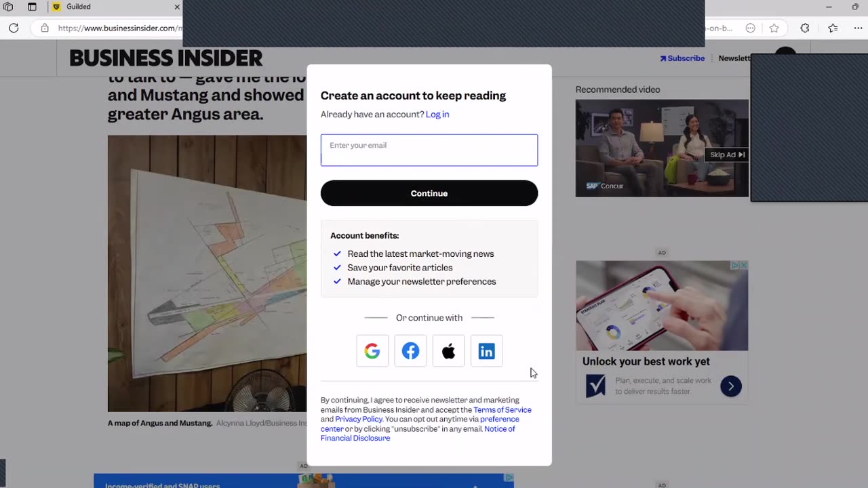Click 'Create an account to keep reading' heading
868x488 pixels.
[413, 96]
